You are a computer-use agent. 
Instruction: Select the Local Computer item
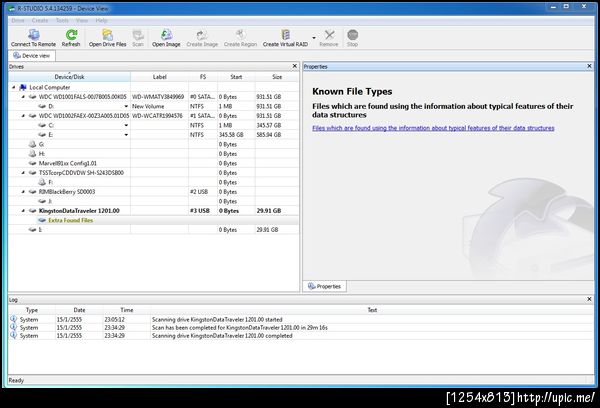(50, 87)
